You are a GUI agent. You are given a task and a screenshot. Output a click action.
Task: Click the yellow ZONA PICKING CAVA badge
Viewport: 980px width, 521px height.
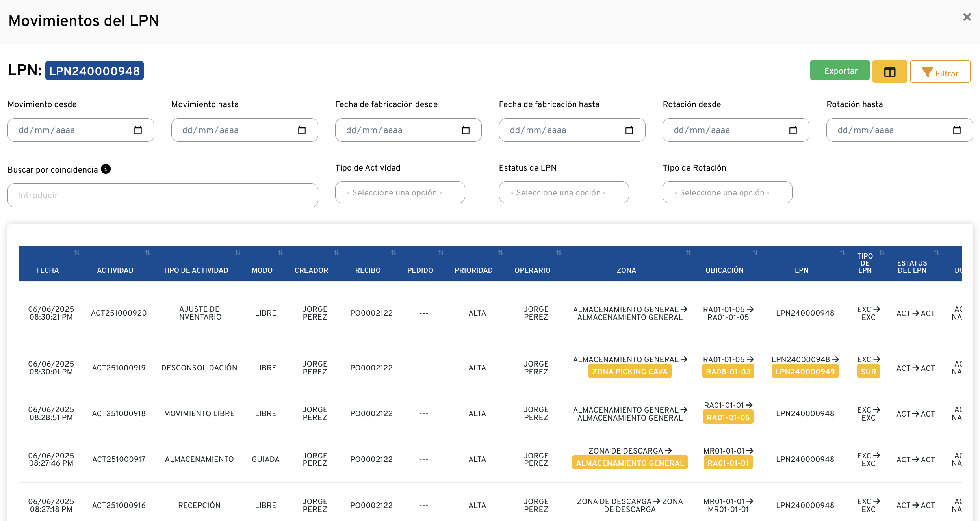[x=629, y=371]
